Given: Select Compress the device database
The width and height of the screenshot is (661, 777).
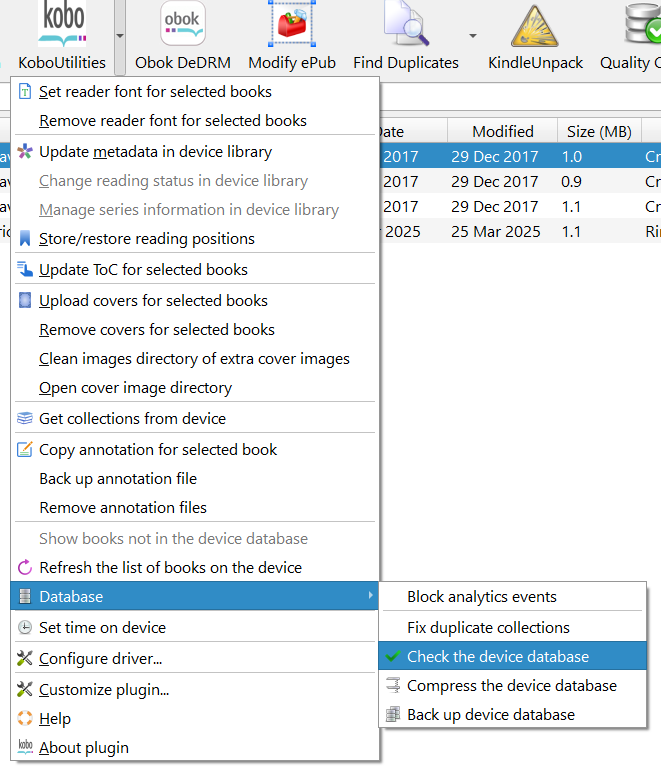Looking at the screenshot, I should coord(513,686).
